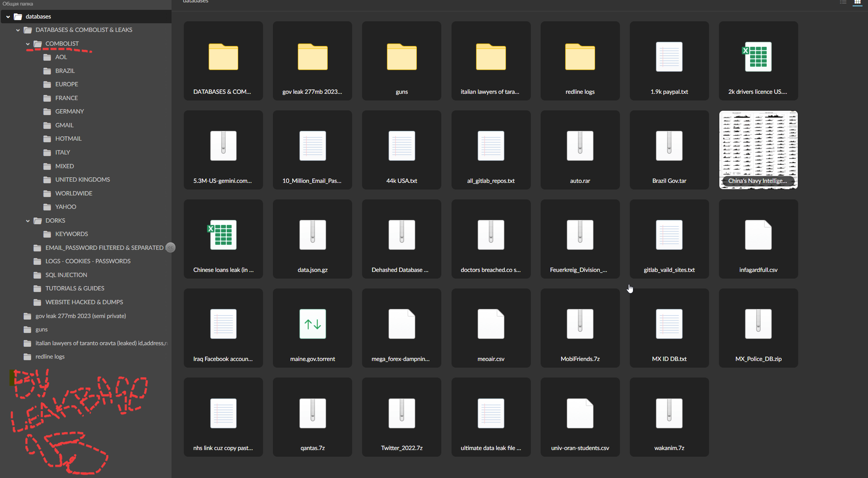Select the qantas.7z archive icon
Screen dimensions: 868x478
[x=312, y=413]
